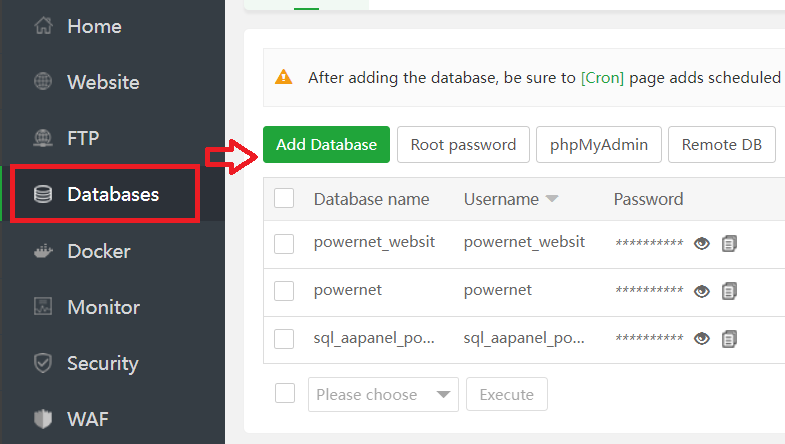Copy the powernet database password

[x=730, y=291]
